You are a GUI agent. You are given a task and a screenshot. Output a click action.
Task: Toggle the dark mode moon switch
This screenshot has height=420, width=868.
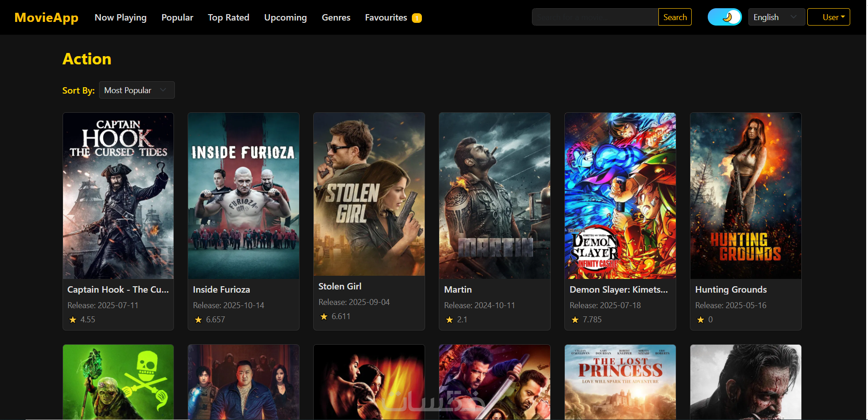click(x=725, y=17)
